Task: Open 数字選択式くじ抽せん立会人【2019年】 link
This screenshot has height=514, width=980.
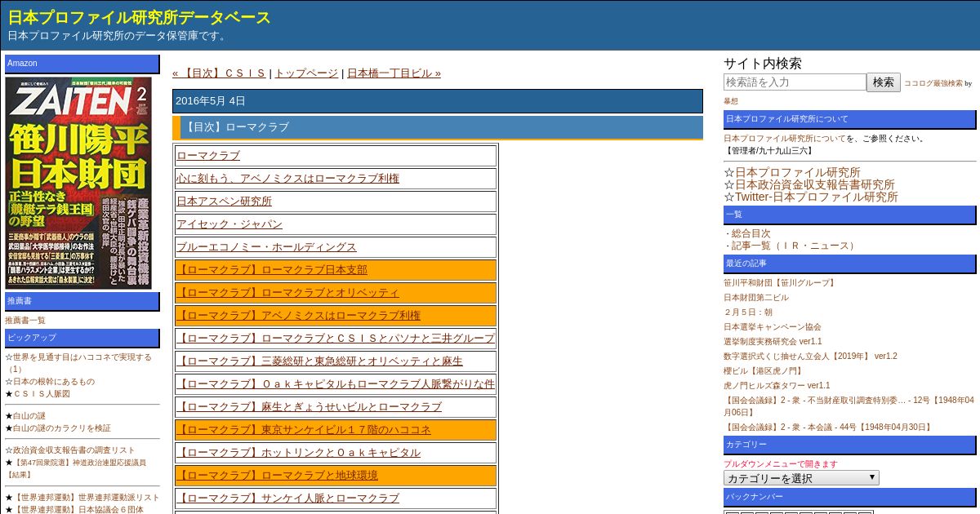Action: click(x=810, y=357)
